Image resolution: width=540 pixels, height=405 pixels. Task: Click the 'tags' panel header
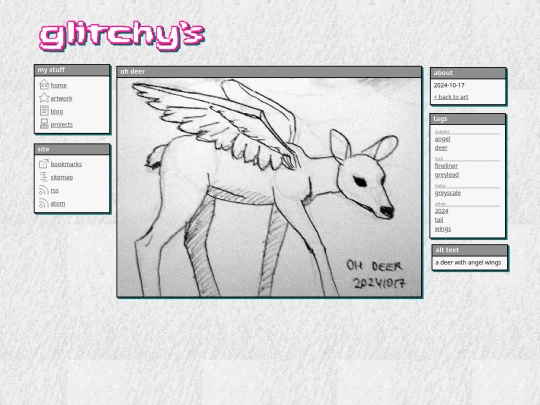pyautogui.click(x=467, y=119)
